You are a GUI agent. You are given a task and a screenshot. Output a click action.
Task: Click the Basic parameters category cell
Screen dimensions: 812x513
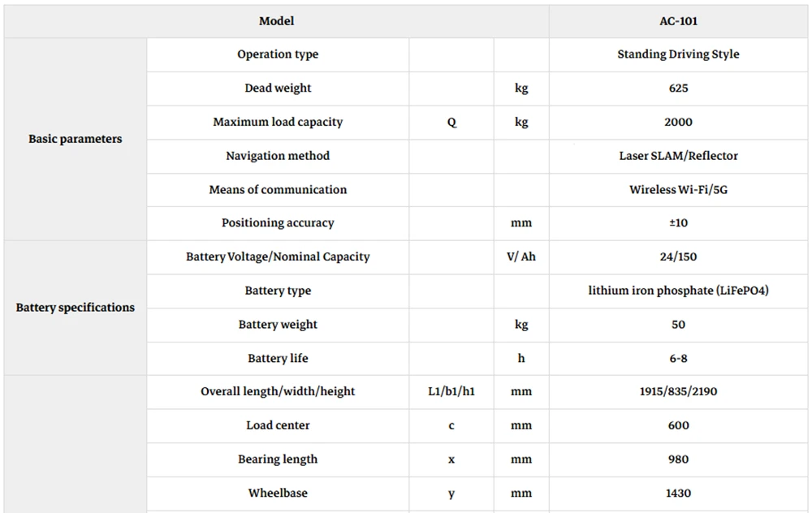[x=75, y=139]
